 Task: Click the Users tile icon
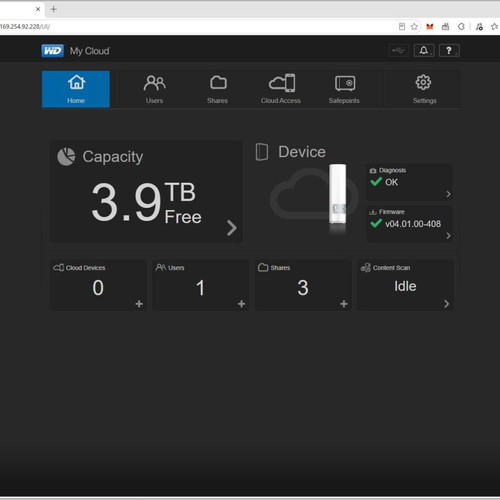pyautogui.click(x=161, y=267)
